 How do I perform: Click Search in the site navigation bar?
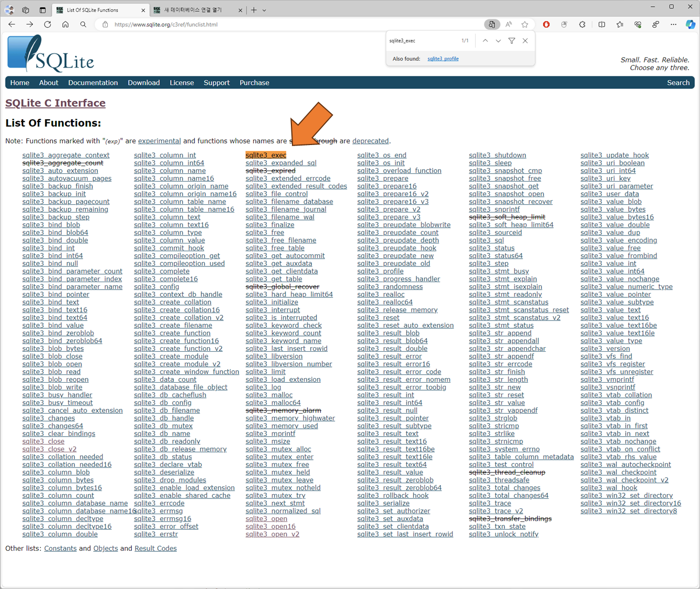pos(678,83)
